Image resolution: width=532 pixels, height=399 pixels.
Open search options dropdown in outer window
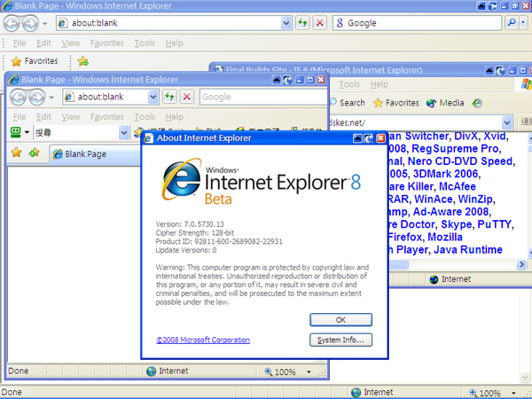(x=523, y=23)
